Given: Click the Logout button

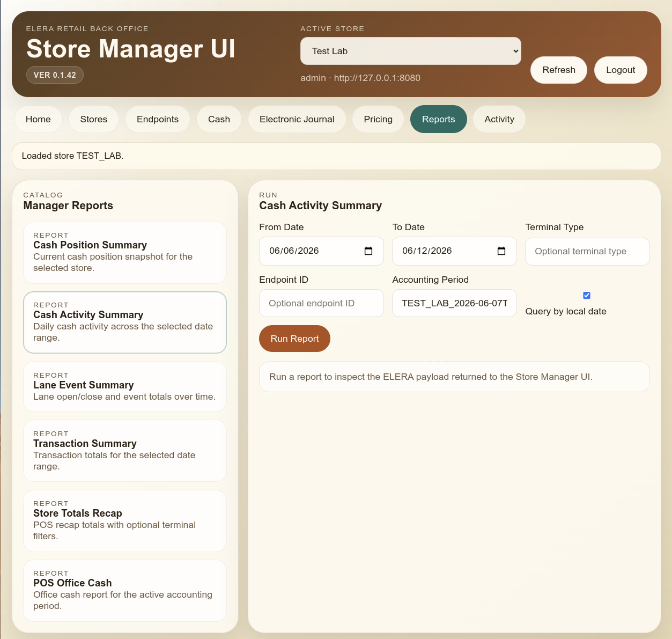Looking at the screenshot, I should 621,70.
